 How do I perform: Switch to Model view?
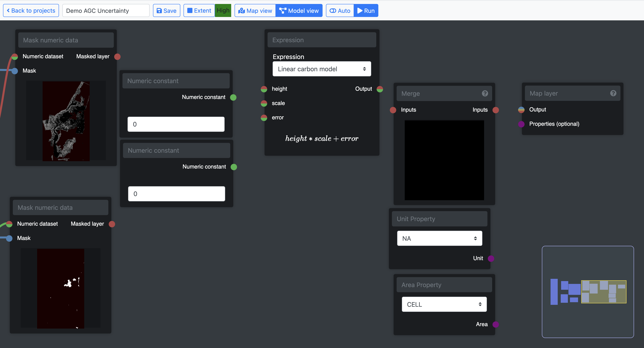point(299,11)
